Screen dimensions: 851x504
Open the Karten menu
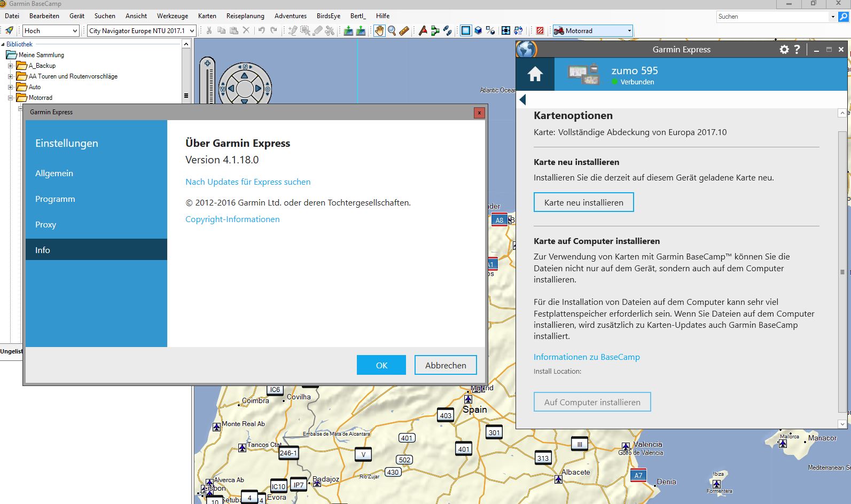(207, 16)
